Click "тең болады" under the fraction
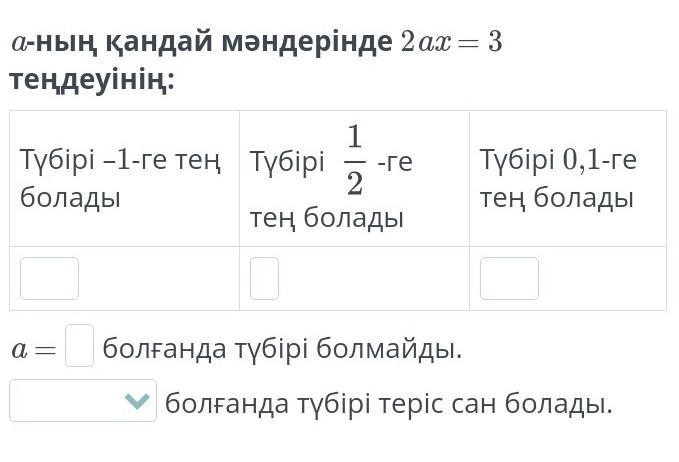 coord(327,217)
